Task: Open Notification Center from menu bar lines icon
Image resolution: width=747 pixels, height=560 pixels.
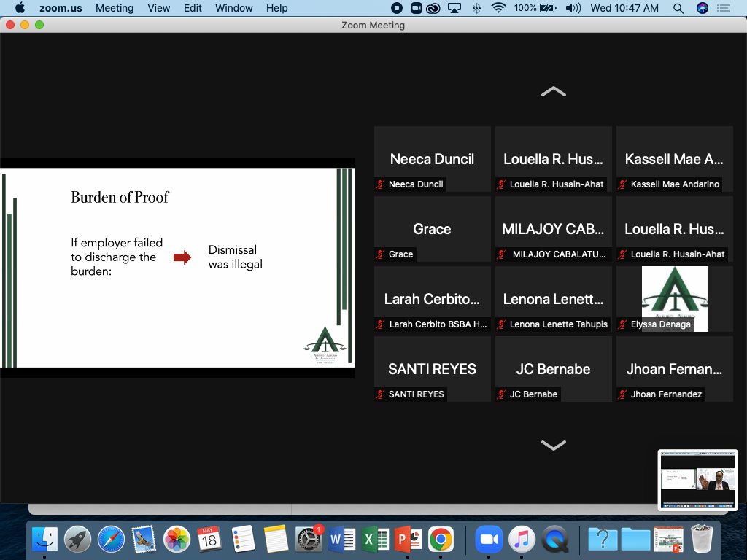Action: [x=724, y=8]
